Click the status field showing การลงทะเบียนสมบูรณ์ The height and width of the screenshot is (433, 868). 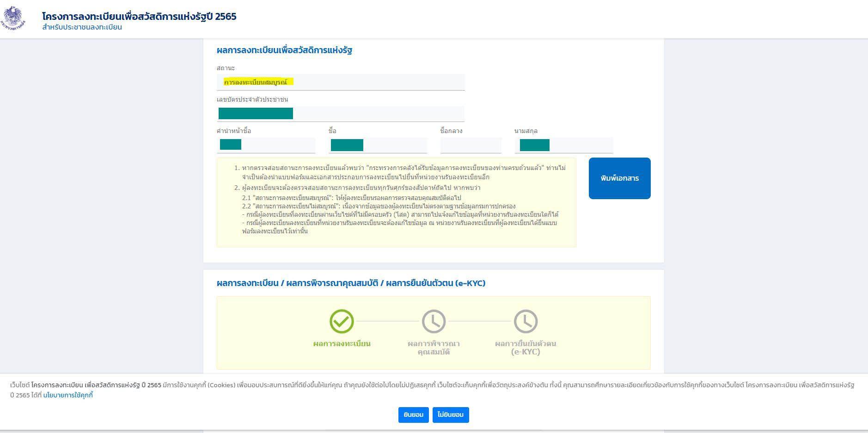click(341, 82)
